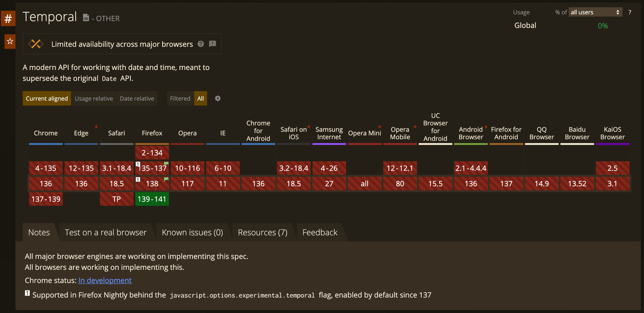Open table settings gear icon
This screenshot has width=644, height=313.
(218, 98)
